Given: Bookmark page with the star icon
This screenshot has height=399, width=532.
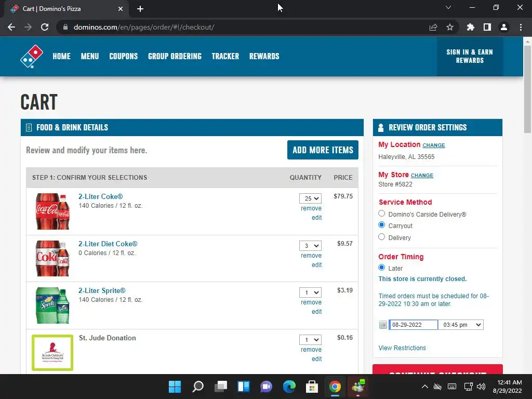Looking at the screenshot, I should click(450, 27).
